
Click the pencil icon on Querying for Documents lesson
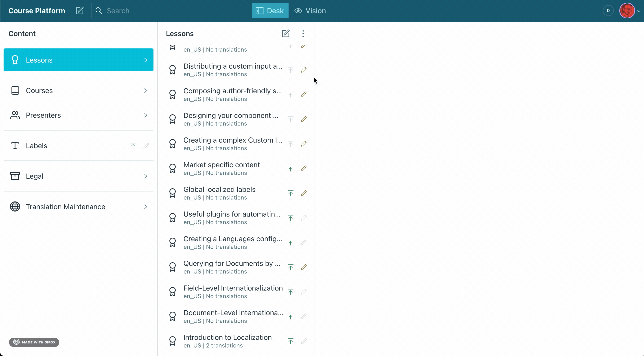tap(304, 267)
